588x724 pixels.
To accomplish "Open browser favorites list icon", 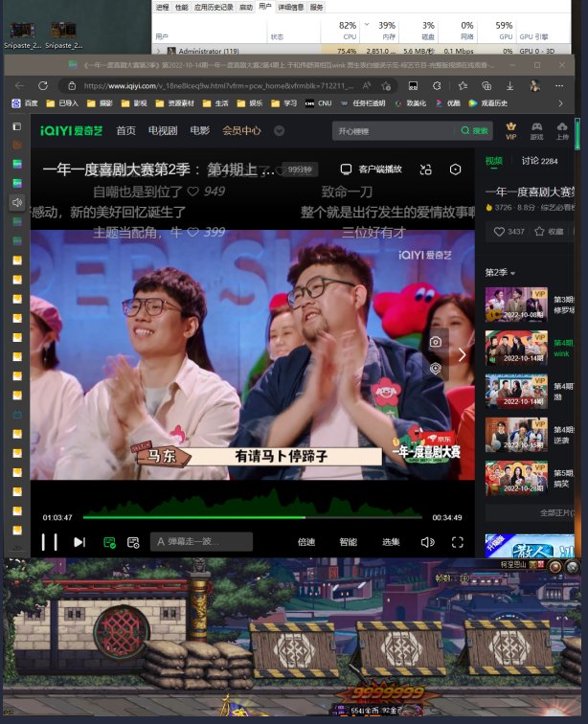I will click(463, 86).
